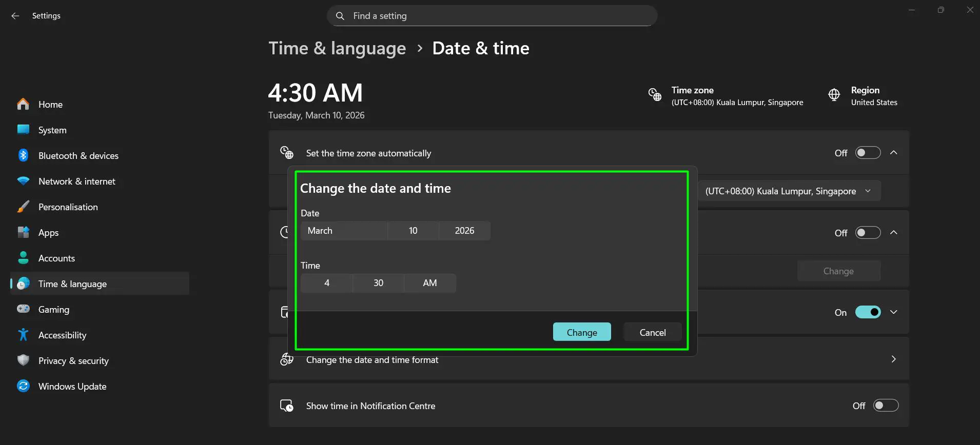Turn off the On toggle switch
Viewport: 980px width, 445px height.
pyautogui.click(x=868, y=312)
